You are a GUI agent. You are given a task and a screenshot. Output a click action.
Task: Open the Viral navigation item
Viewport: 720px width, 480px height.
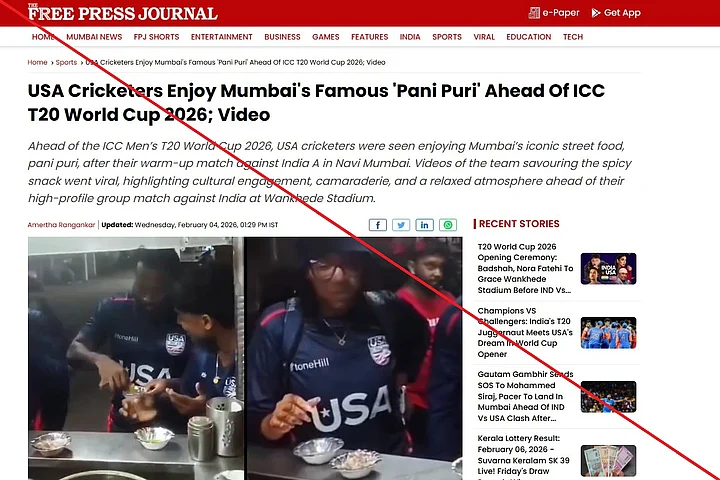484,37
